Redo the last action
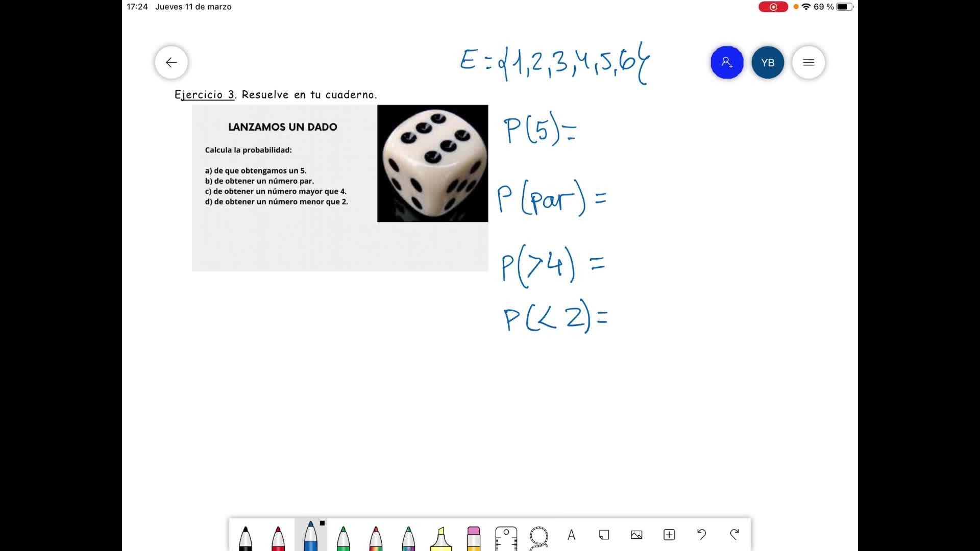The image size is (980, 551). tap(734, 535)
